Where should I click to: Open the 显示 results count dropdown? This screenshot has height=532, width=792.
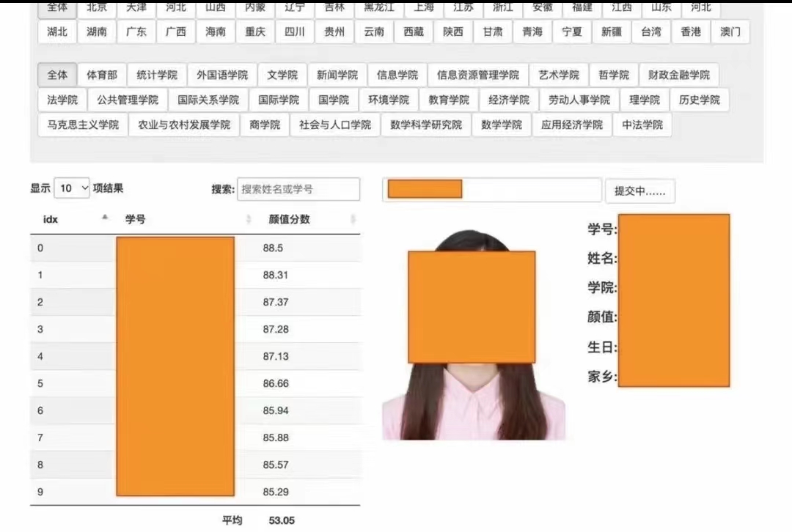click(x=73, y=188)
